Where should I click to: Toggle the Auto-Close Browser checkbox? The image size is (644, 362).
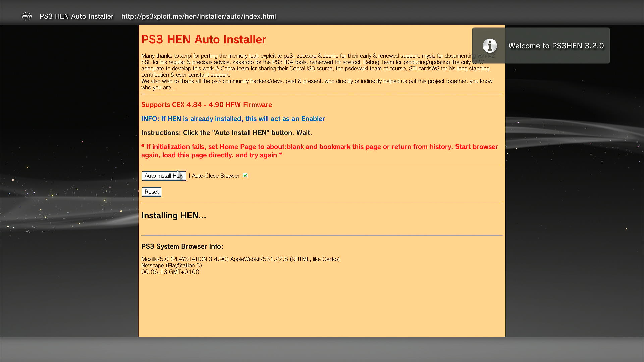(x=245, y=175)
